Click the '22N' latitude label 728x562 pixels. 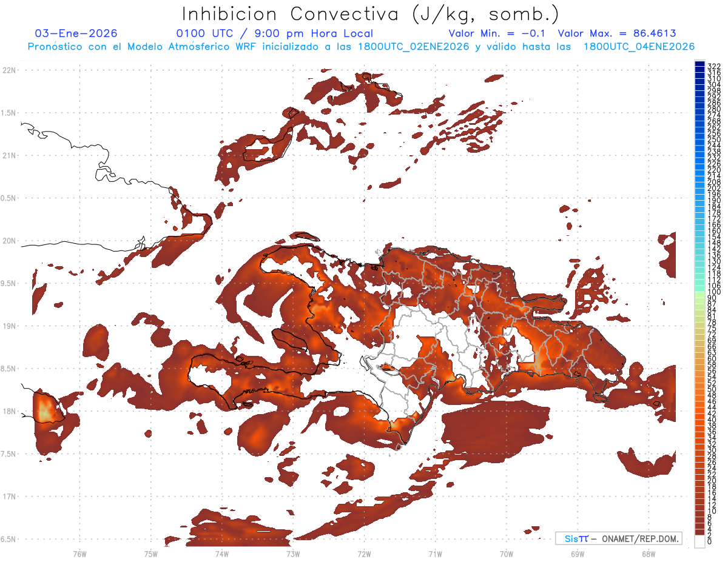(9, 70)
